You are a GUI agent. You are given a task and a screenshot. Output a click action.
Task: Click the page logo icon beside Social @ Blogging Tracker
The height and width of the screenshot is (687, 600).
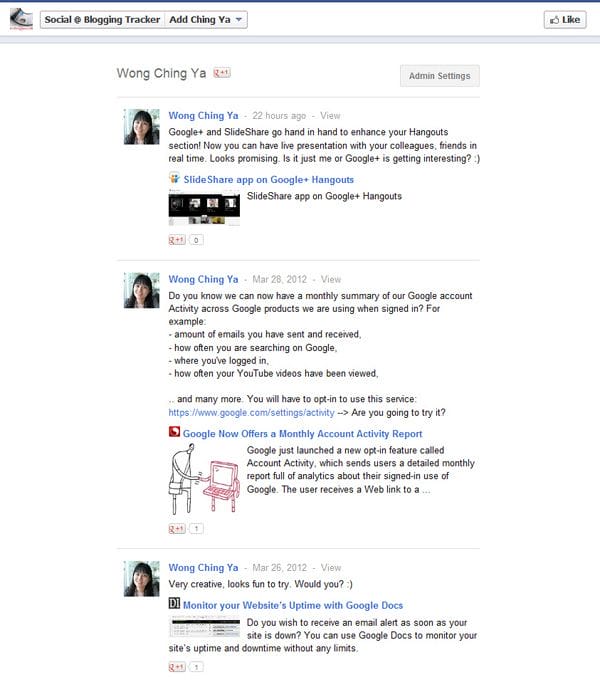(21, 19)
